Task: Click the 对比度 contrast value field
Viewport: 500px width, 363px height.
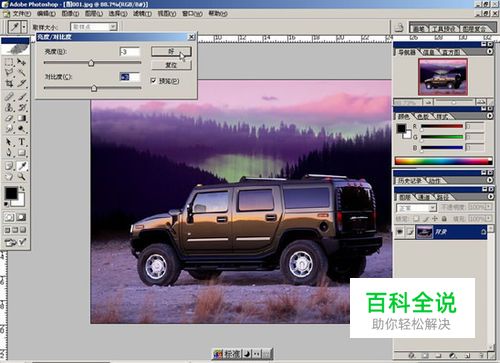Action: (x=130, y=77)
